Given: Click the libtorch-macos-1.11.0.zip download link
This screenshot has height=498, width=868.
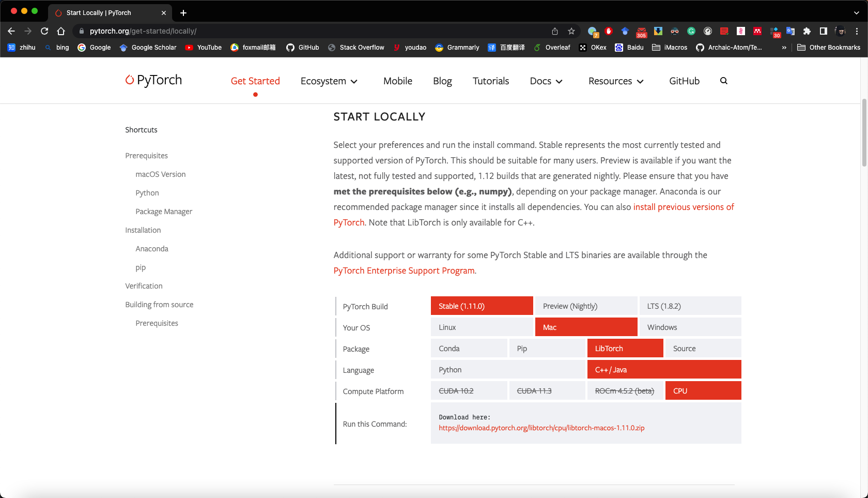Looking at the screenshot, I should (541, 428).
